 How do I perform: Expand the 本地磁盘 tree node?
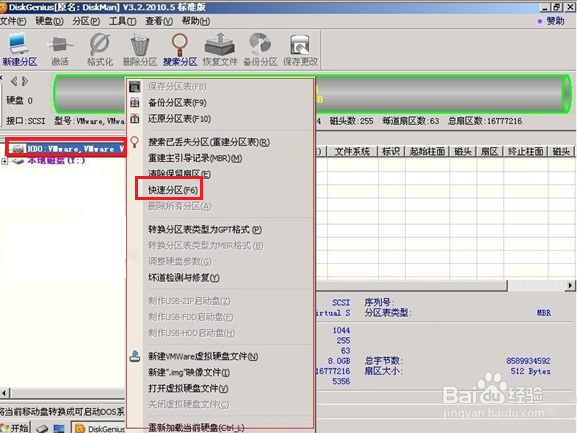click(4, 161)
